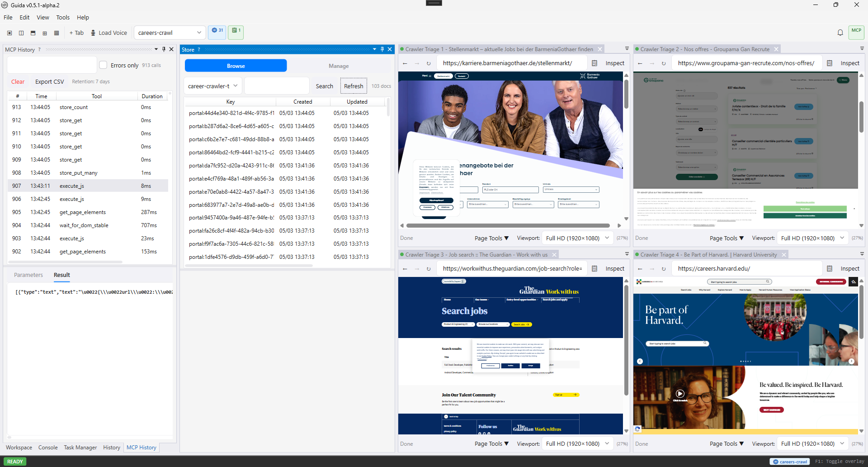Sort the history table by Duration column
The height and width of the screenshot is (467, 868).
[152, 96]
